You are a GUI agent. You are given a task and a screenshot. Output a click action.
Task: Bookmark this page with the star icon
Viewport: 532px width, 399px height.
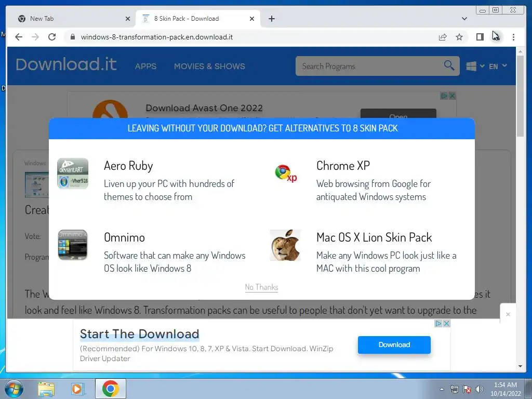point(459,37)
